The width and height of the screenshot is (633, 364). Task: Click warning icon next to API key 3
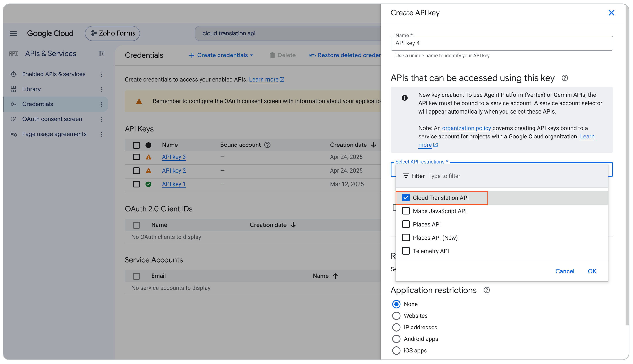click(x=148, y=157)
